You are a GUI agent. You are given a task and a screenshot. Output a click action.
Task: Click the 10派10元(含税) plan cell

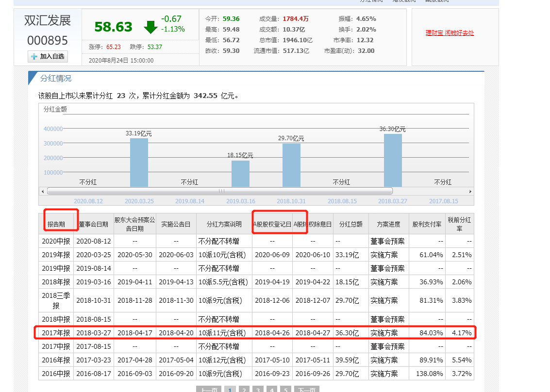pyautogui.click(x=224, y=255)
